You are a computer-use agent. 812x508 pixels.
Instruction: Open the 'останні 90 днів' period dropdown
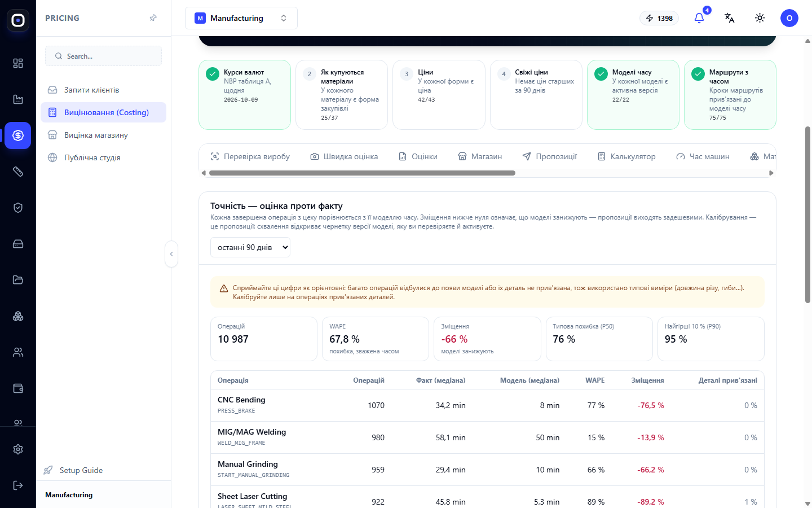(250, 247)
